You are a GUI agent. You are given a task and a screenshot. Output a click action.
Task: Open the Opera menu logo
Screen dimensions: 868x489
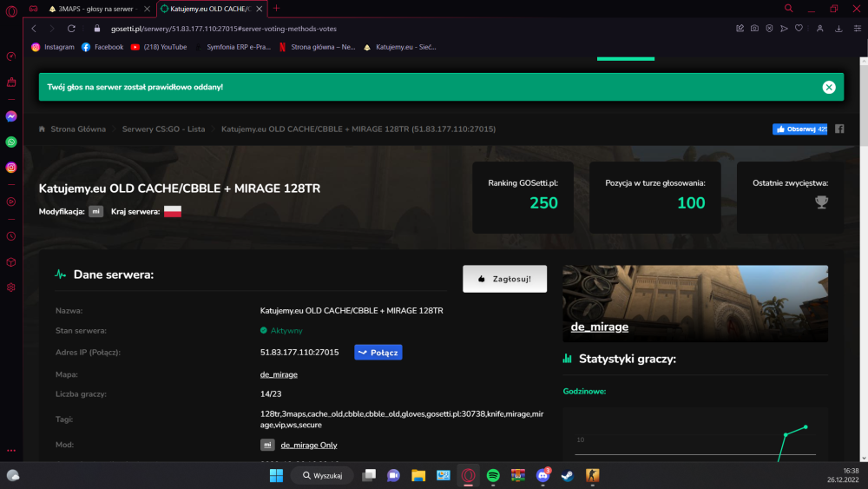tap(11, 10)
